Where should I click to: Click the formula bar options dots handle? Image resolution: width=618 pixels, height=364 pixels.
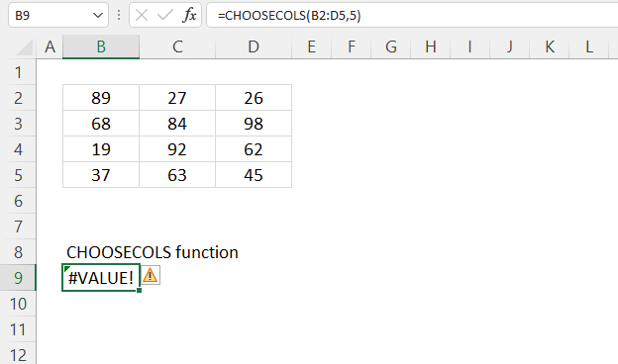(119, 16)
